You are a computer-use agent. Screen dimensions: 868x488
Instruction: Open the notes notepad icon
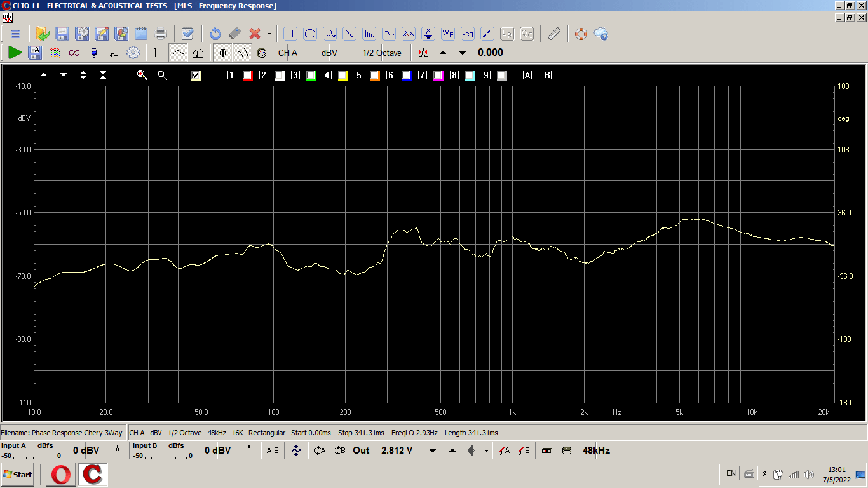click(x=141, y=34)
